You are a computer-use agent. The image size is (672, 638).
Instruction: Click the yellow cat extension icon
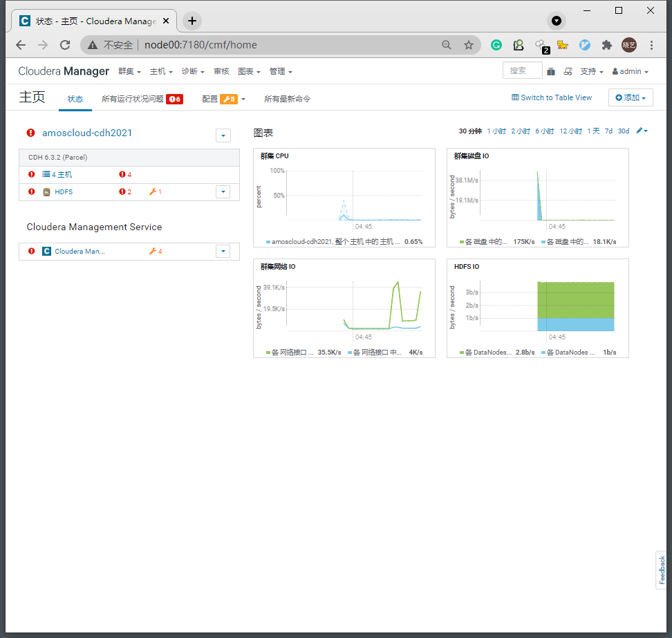(x=562, y=45)
